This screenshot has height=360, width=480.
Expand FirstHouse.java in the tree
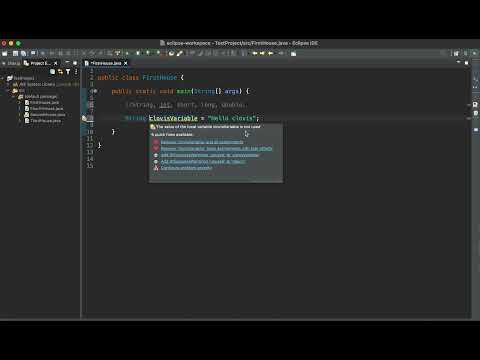point(19,103)
